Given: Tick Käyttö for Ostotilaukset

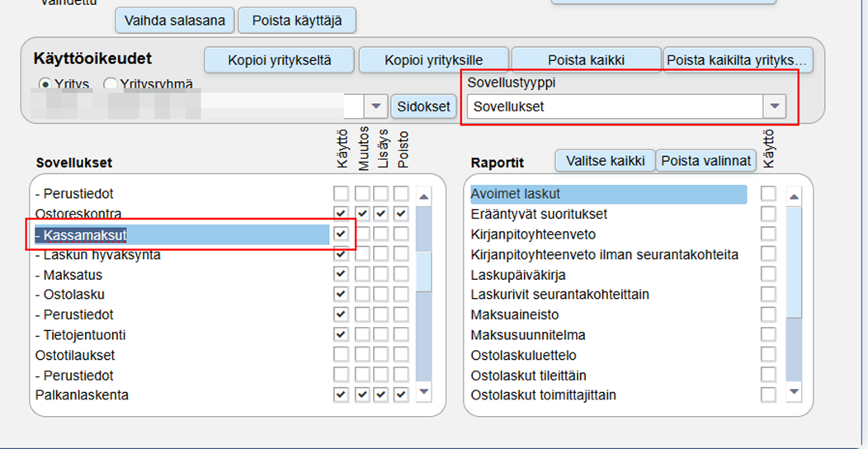Looking at the screenshot, I should click(x=341, y=354).
